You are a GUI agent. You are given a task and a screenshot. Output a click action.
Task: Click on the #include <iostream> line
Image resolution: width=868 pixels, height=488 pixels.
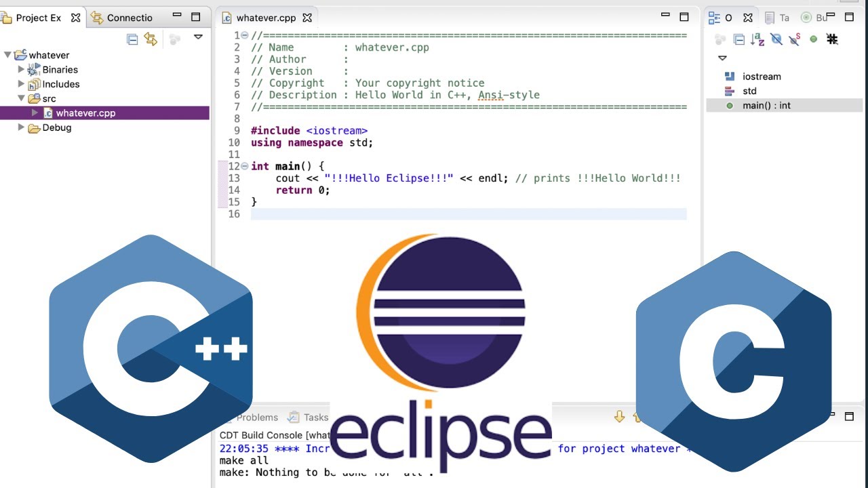(x=309, y=131)
